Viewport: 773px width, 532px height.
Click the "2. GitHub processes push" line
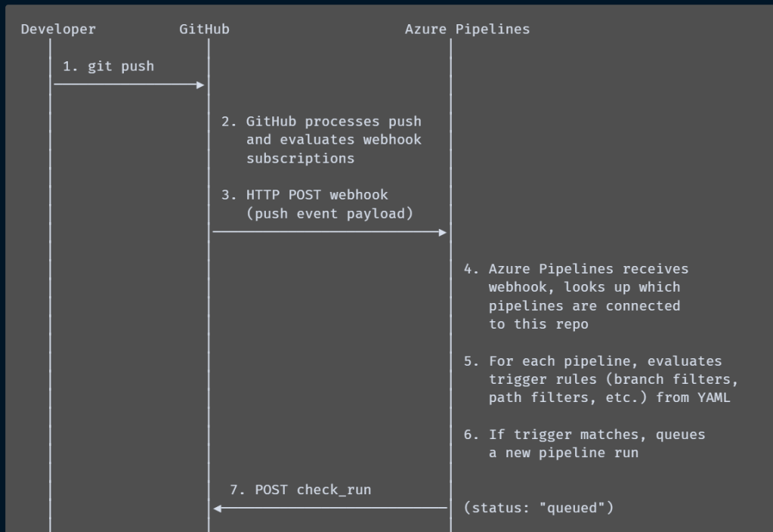click(x=322, y=121)
